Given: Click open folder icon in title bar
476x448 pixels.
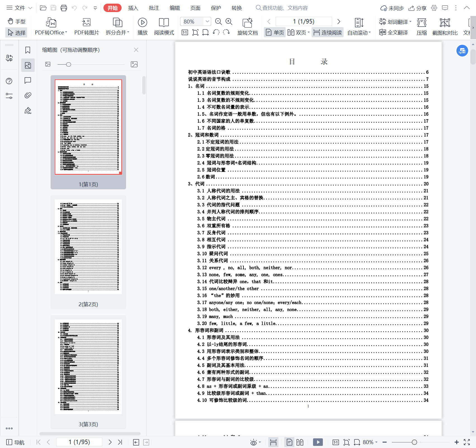Looking at the screenshot, I should [43, 8].
